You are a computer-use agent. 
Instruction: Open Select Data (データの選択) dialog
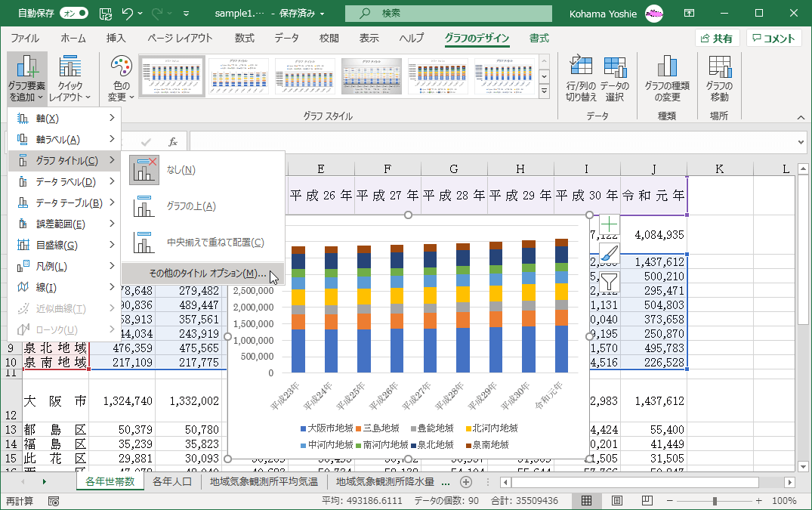pos(615,78)
